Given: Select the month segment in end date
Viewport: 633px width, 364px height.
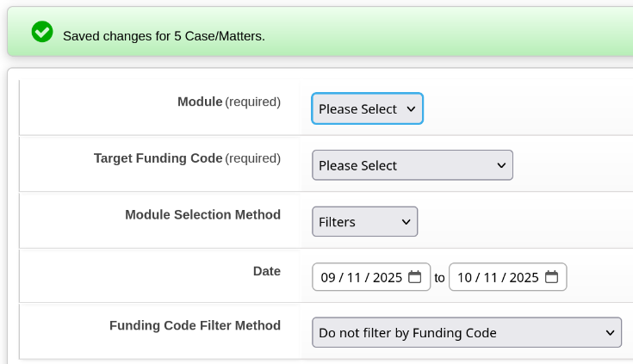Looking at the screenshot, I should click(x=465, y=277).
